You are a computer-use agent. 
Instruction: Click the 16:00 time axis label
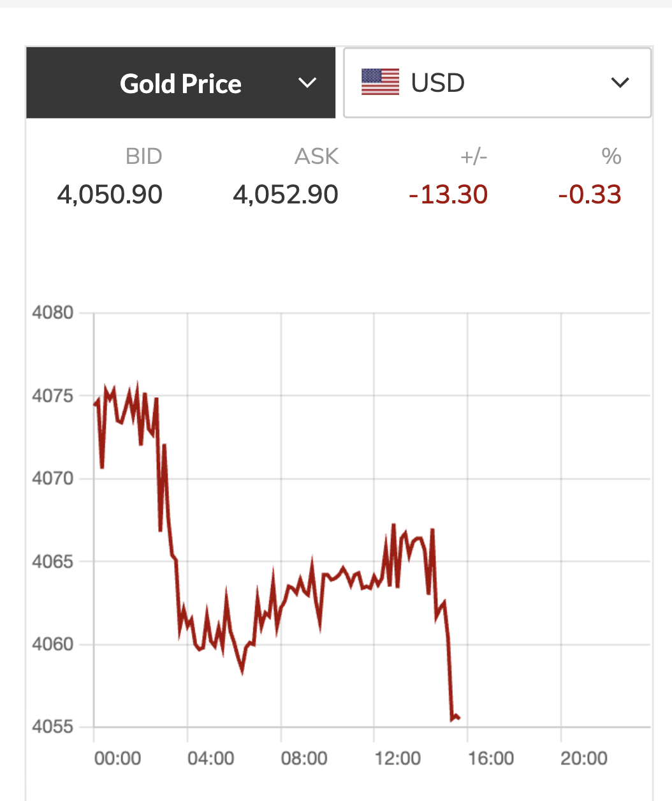pos(490,758)
